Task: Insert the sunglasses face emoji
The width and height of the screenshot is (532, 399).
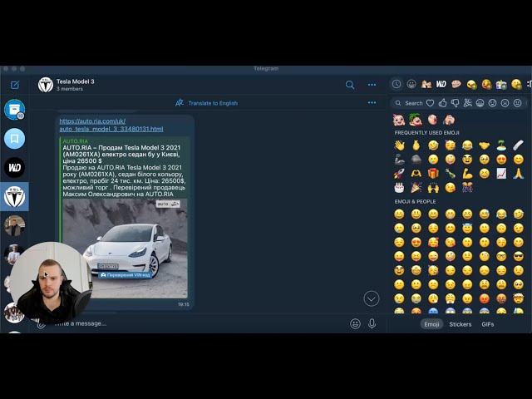Action: (518, 256)
